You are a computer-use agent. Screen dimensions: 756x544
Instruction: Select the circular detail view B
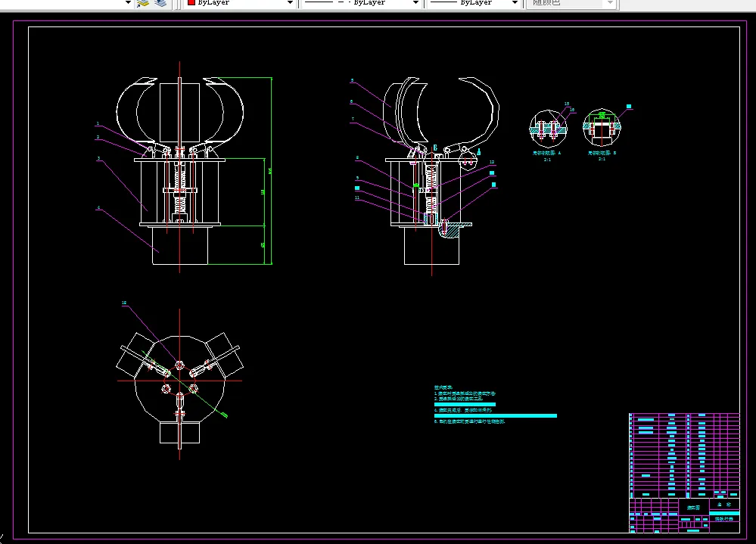(602, 128)
